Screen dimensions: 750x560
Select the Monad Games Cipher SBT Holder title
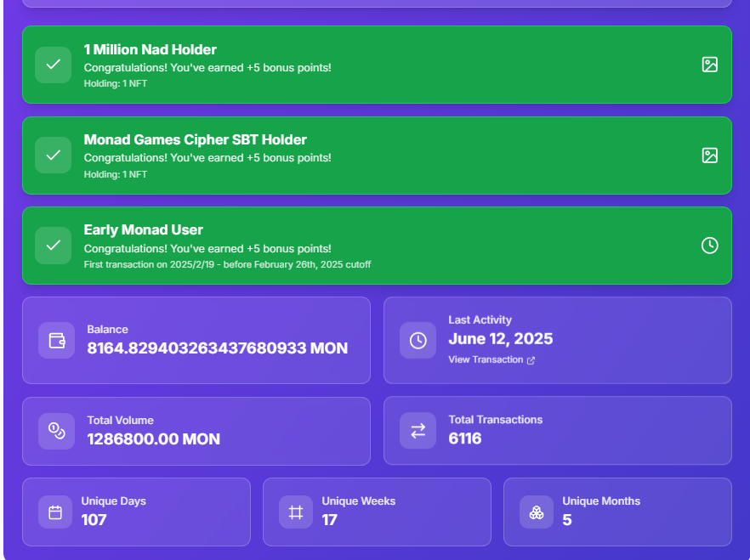tap(196, 139)
